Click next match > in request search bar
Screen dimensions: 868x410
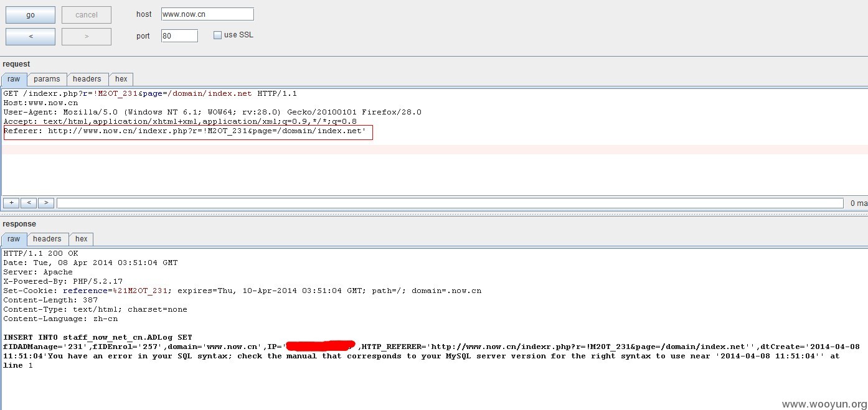click(x=46, y=203)
